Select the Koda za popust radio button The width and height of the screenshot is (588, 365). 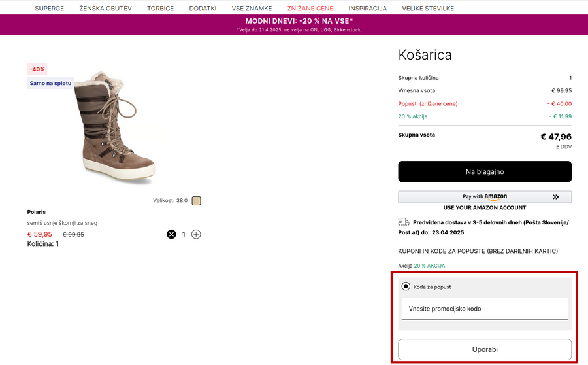click(x=406, y=287)
